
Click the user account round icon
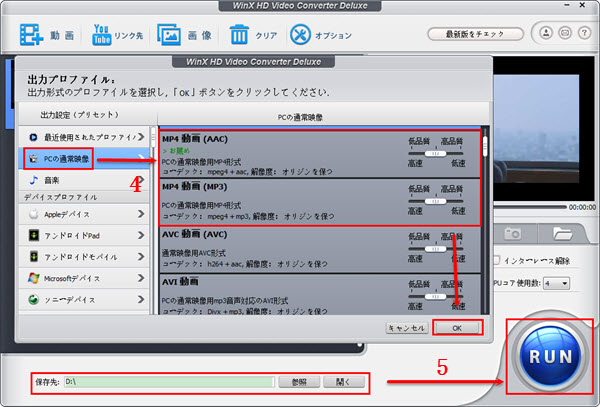(546, 33)
